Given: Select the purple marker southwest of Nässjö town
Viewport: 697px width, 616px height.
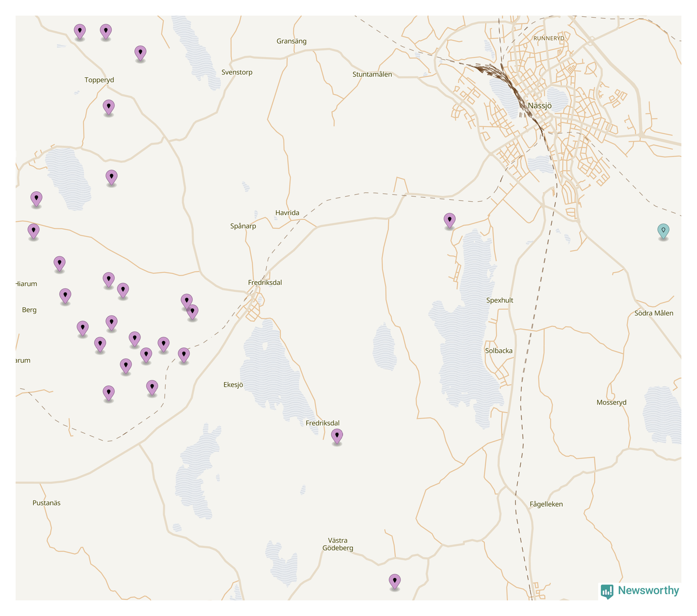Looking at the screenshot, I should pos(449,220).
